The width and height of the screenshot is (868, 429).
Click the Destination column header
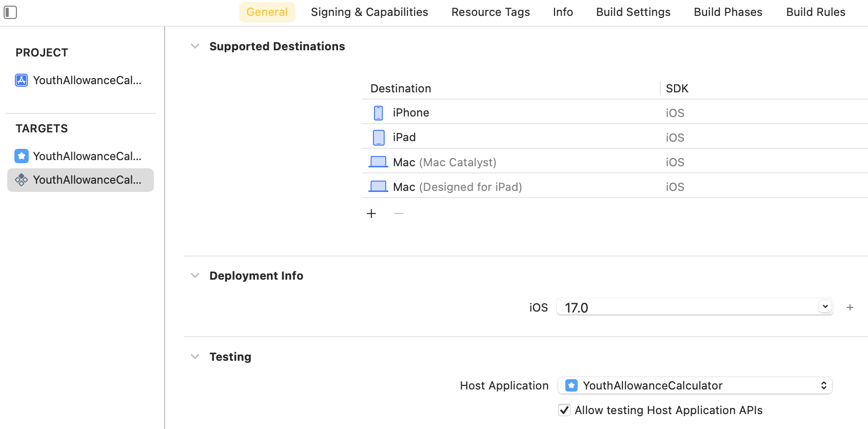point(401,88)
